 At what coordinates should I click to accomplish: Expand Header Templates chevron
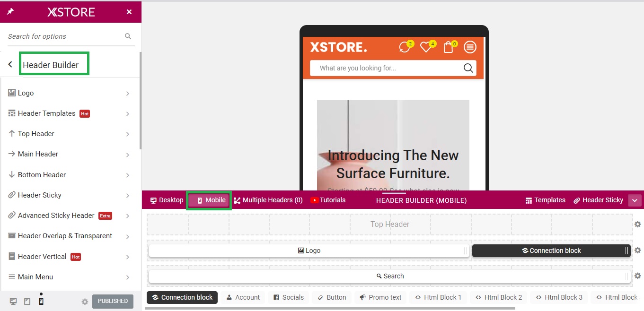click(x=128, y=114)
